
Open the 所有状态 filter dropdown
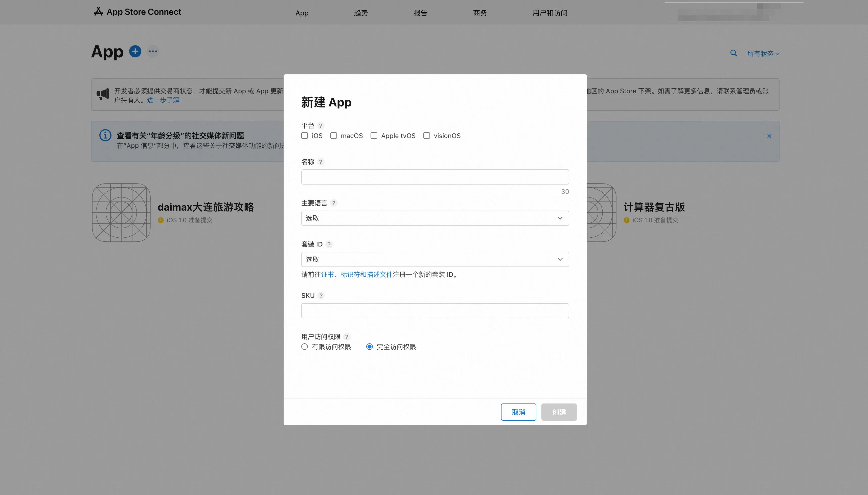[x=763, y=53]
